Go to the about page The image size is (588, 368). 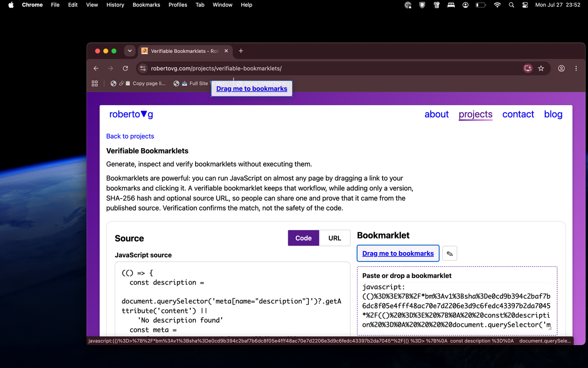pos(436,114)
